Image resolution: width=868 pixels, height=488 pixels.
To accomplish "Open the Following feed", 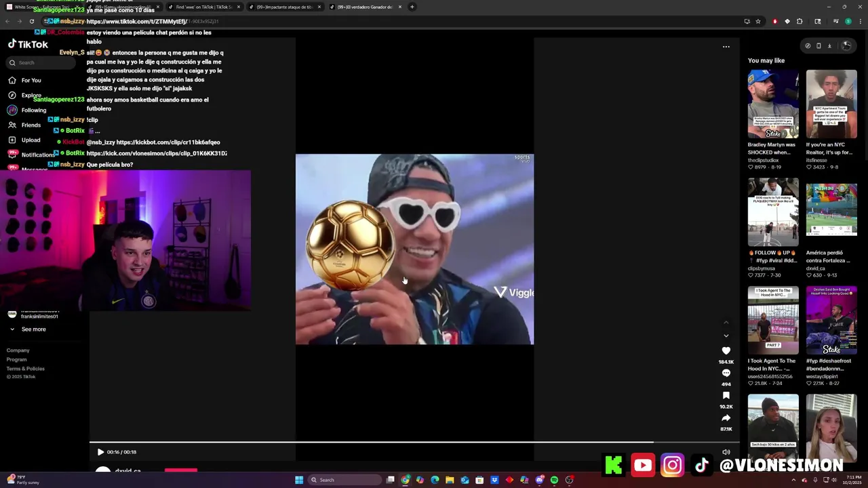I will pyautogui.click(x=27, y=110).
